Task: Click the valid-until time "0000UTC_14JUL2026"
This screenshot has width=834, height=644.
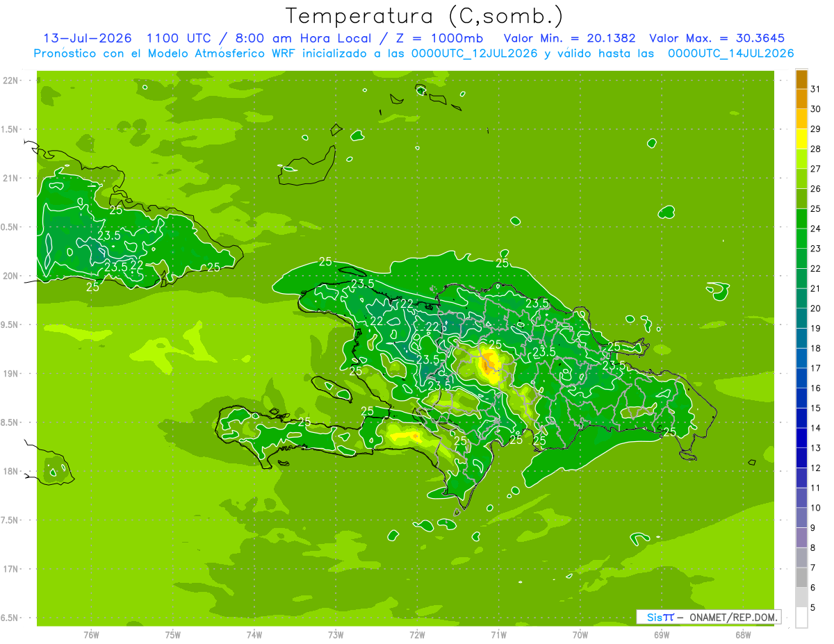Action: (730, 53)
